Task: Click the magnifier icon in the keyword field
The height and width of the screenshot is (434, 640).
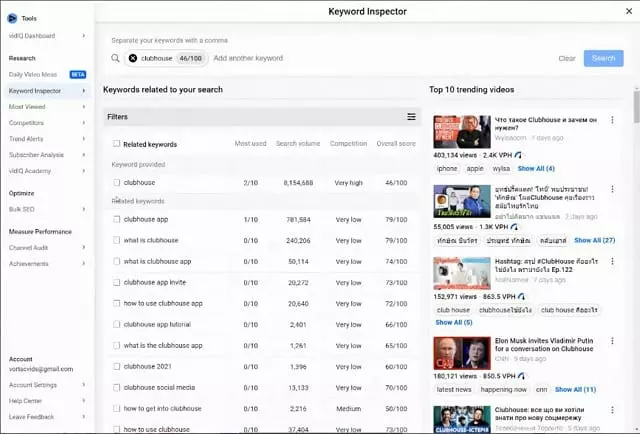Action: pos(116,58)
